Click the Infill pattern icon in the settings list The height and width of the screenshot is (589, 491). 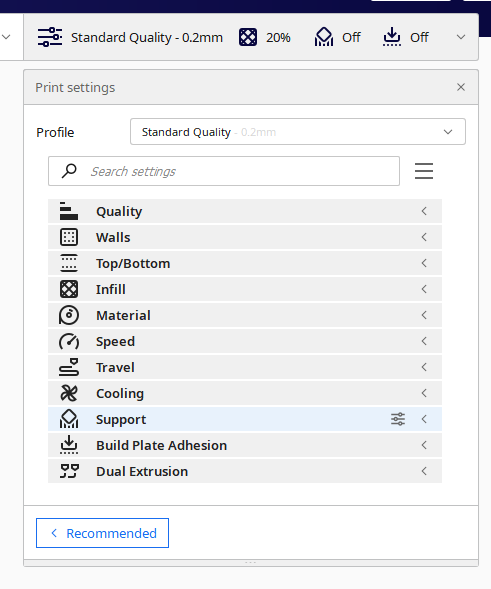click(69, 289)
